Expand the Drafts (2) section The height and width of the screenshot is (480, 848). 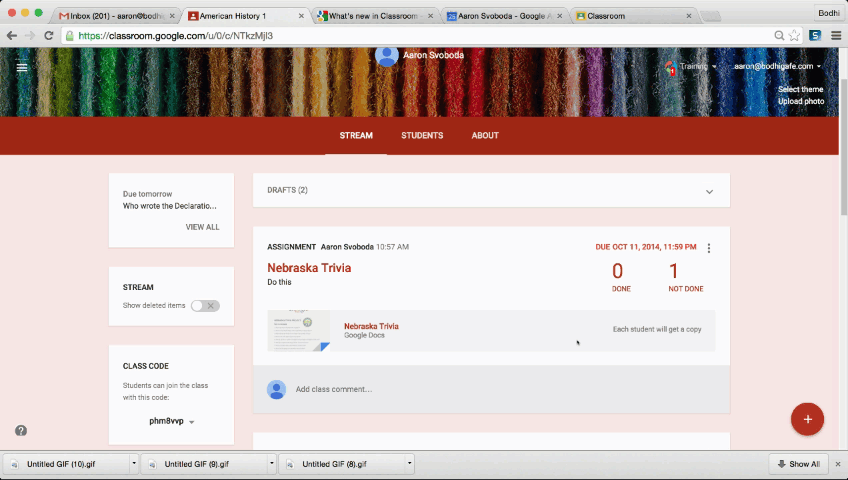(x=709, y=191)
